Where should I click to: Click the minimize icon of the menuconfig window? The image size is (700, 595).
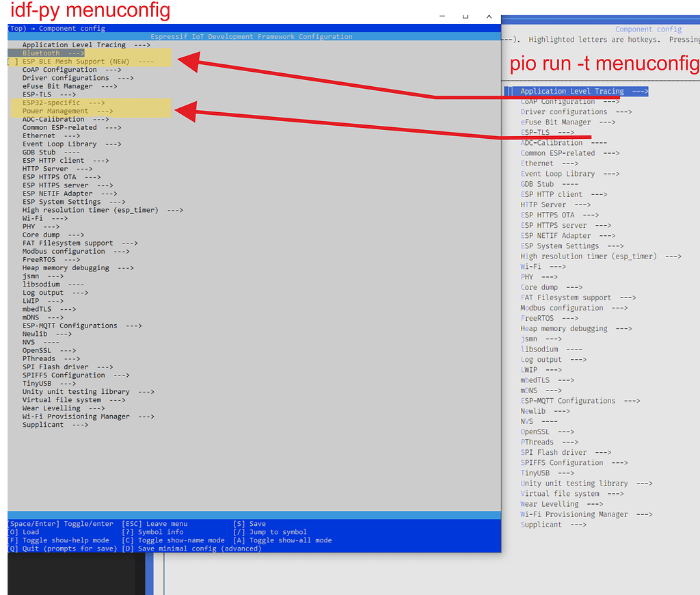click(442, 16)
